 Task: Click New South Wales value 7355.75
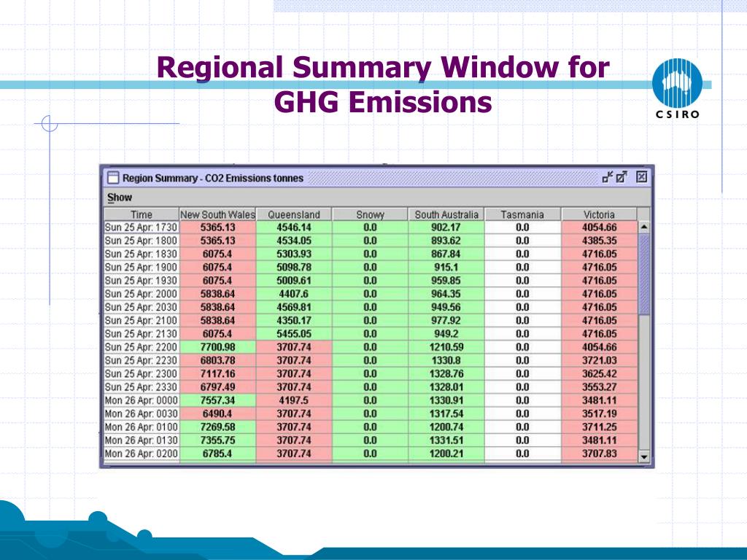pos(217,440)
